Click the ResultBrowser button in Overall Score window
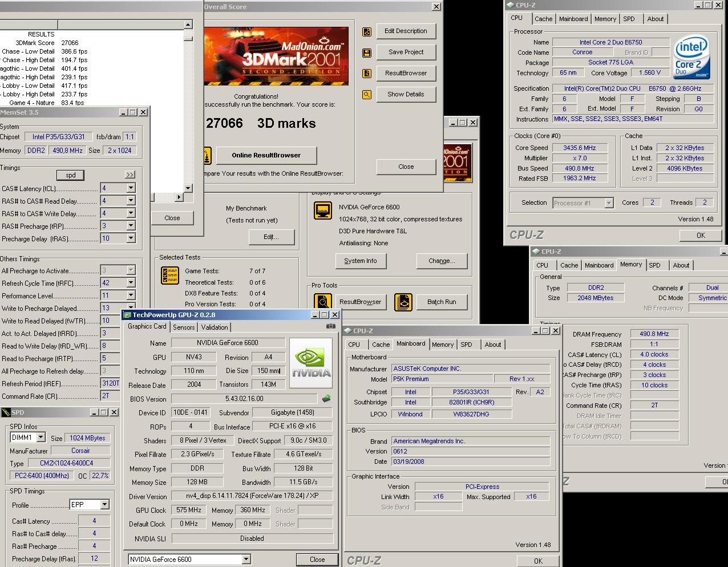Screen dimensions: 728x567 (406, 74)
